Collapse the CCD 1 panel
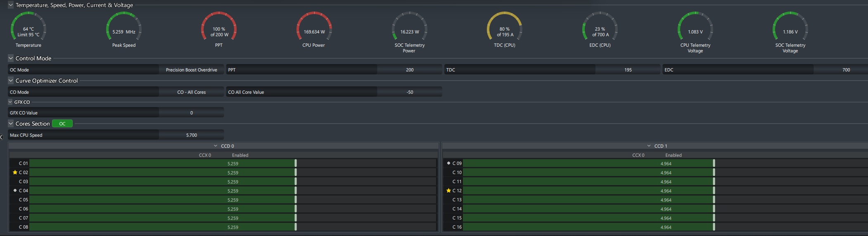The image size is (868, 236). pyautogui.click(x=649, y=146)
